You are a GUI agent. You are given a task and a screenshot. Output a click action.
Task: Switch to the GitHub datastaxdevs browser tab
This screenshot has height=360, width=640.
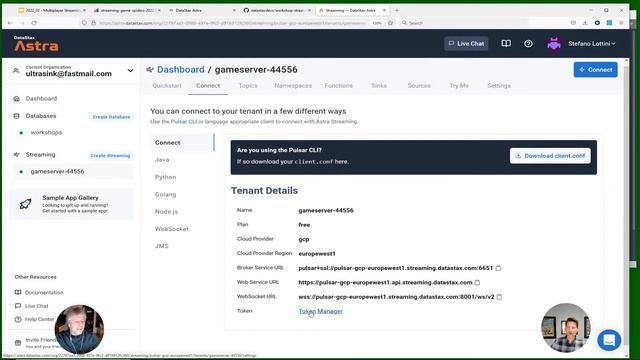coord(276,10)
